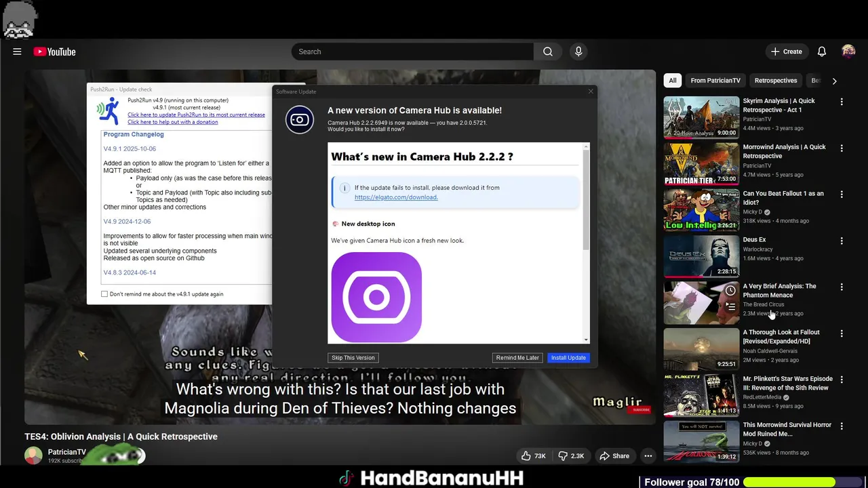Open the elgato.com/download link
Viewport: 868px width, 488px height.
pyautogui.click(x=396, y=197)
